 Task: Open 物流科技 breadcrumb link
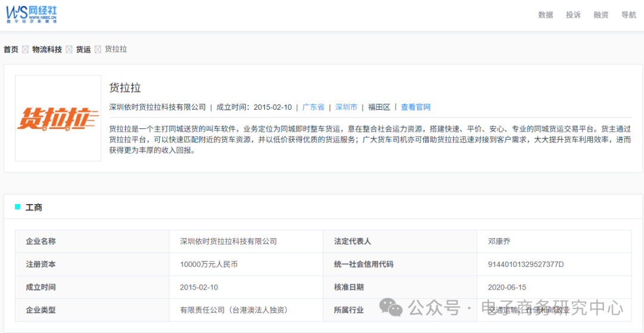pyautogui.click(x=47, y=50)
